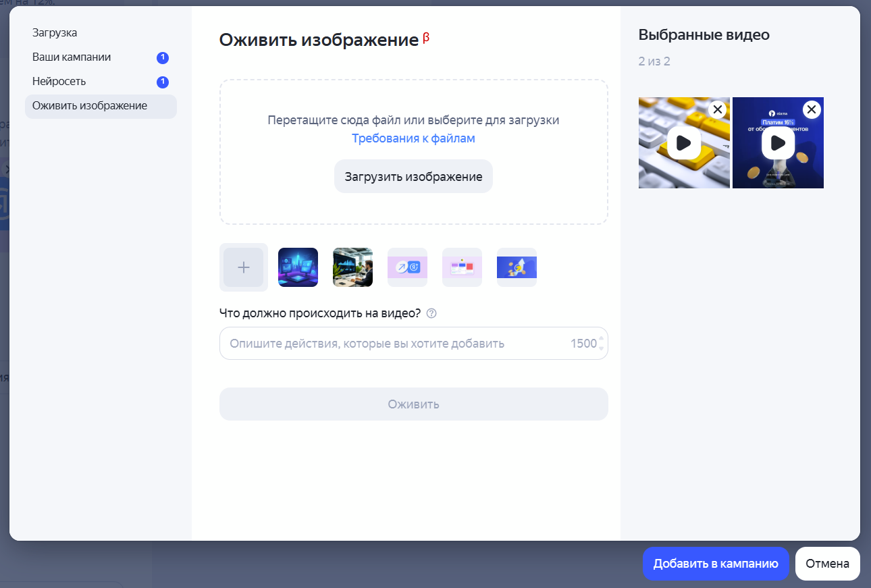This screenshot has width=871, height=588.
Task: Click the Ваши кампании counter badge
Action: tap(162, 58)
